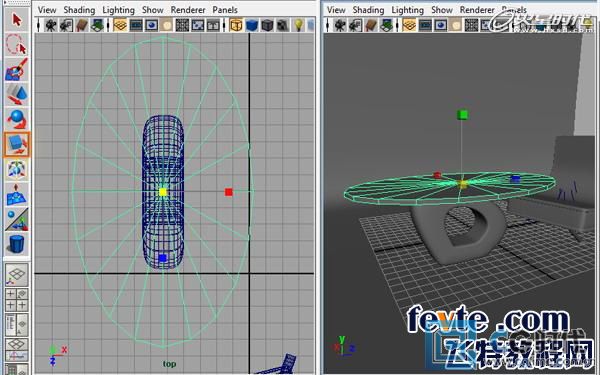Click green Y scale handle in perspective view

click(463, 114)
